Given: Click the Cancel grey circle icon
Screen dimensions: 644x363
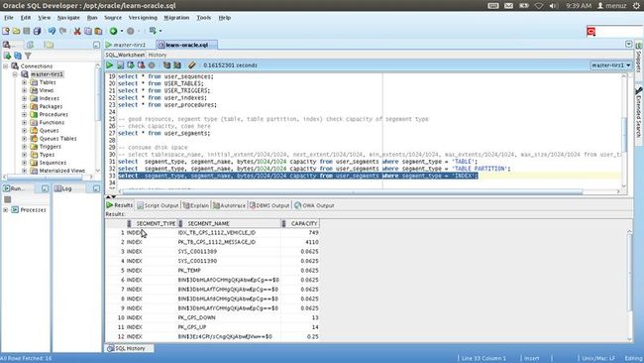Looking at the screenshot, I should coord(152,64).
